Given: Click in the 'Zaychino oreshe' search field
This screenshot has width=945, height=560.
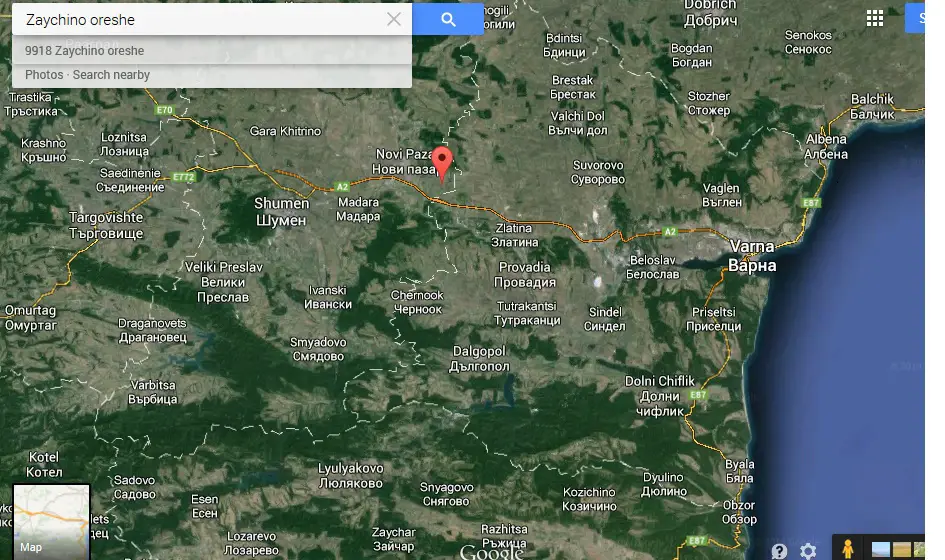Looking at the screenshot, I should [x=200, y=19].
